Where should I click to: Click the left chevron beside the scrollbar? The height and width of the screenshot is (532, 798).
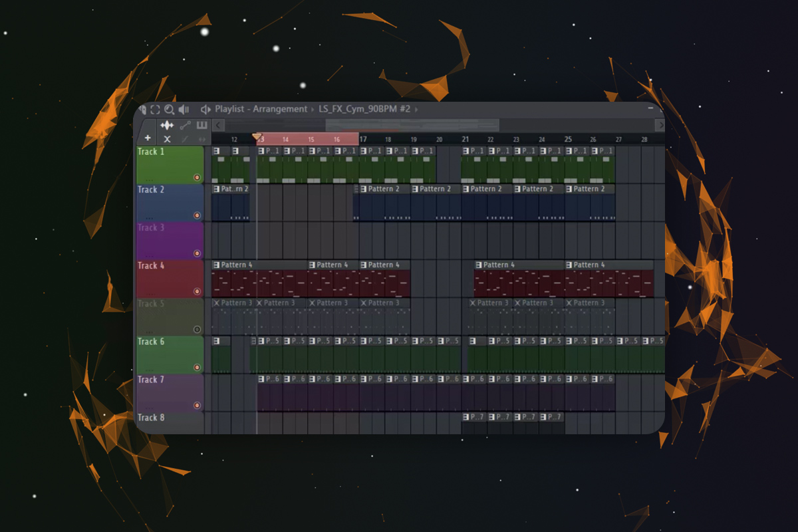tap(218, 125)
